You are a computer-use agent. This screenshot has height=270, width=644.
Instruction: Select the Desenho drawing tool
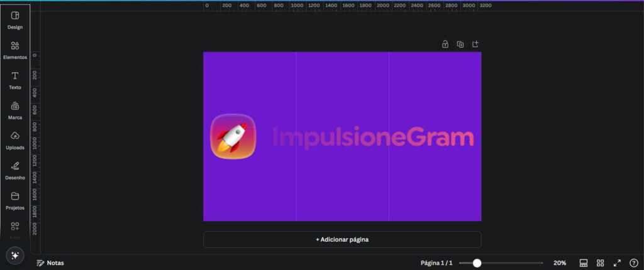[15, 170]
